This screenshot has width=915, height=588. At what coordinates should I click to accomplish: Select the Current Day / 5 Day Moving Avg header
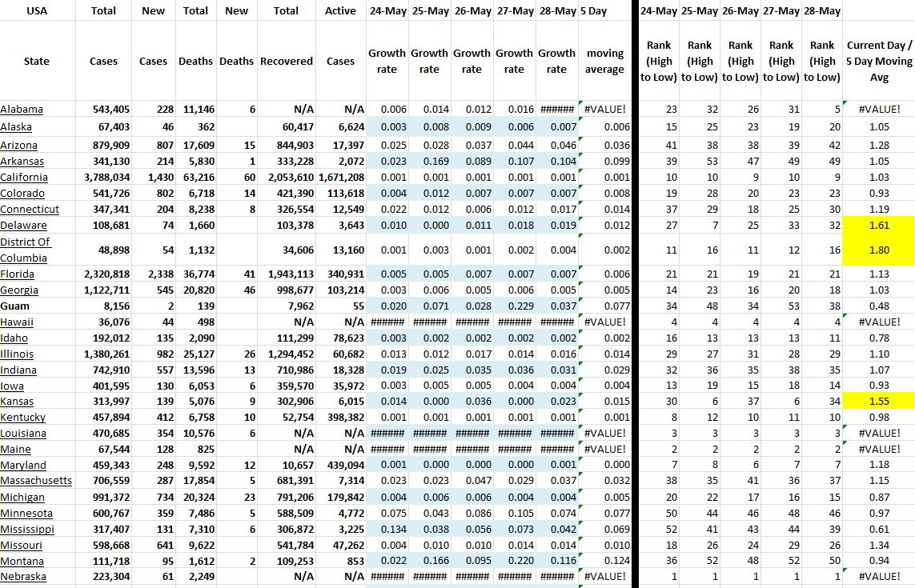click(x=878, y=61)
